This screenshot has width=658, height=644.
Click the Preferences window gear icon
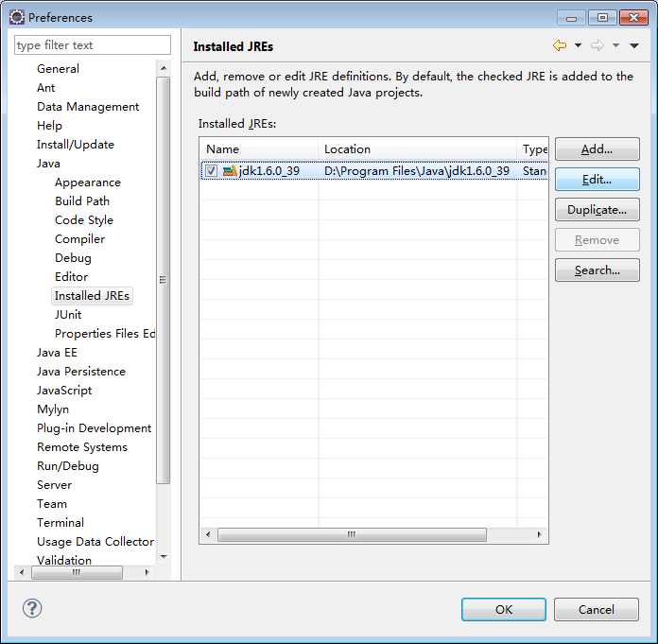click(17, 17)
